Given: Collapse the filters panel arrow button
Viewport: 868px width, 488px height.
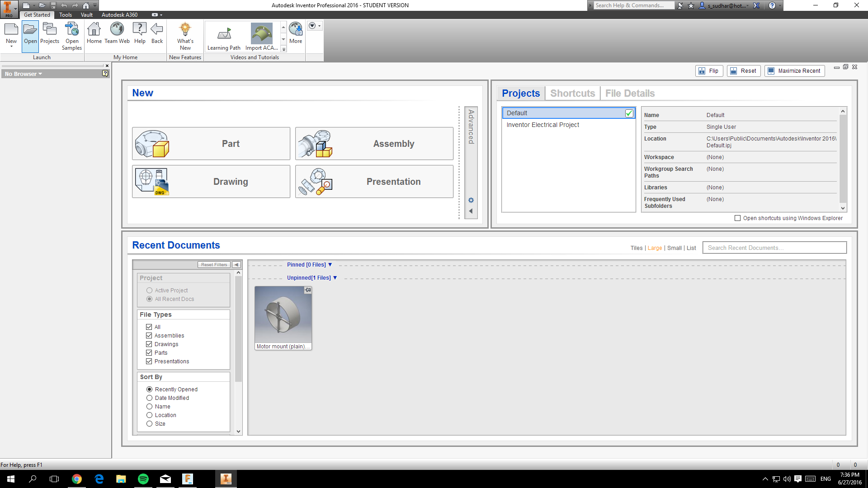Looking at the screenshot, I should [236, 265].
